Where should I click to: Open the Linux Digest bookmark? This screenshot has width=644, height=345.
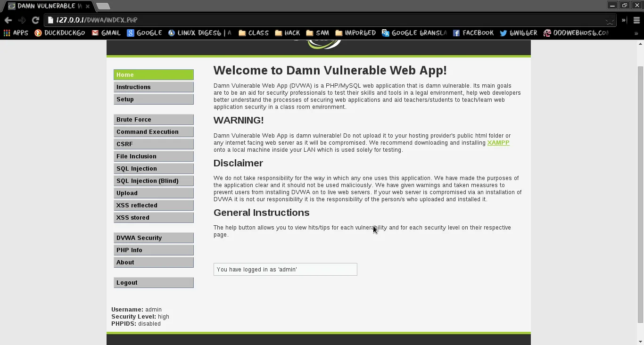(200, 33)
